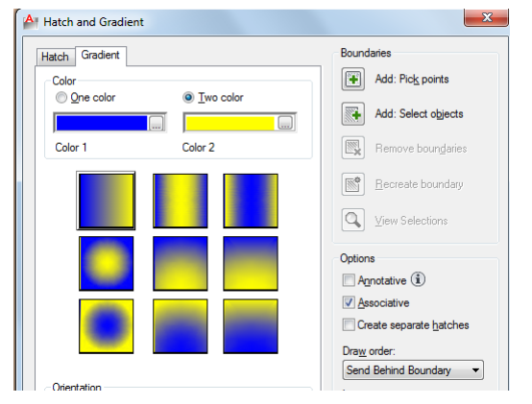The width and height of the screenshot is (532, 404).
Task: Click the yellow Color 2 swatch
Action: click(x=230, y=123)
